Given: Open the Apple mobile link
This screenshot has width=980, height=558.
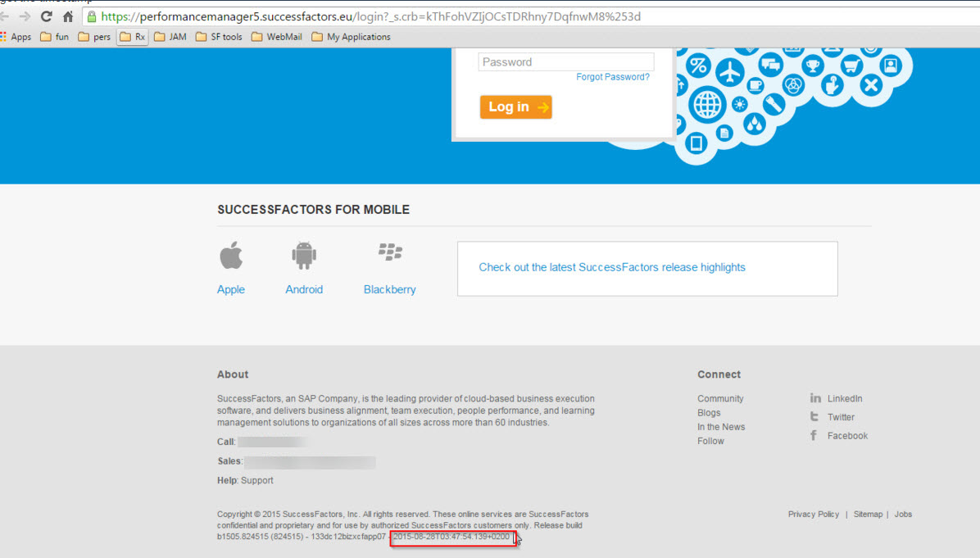Looking at the screenshot, I should click(x=231, y=289).
